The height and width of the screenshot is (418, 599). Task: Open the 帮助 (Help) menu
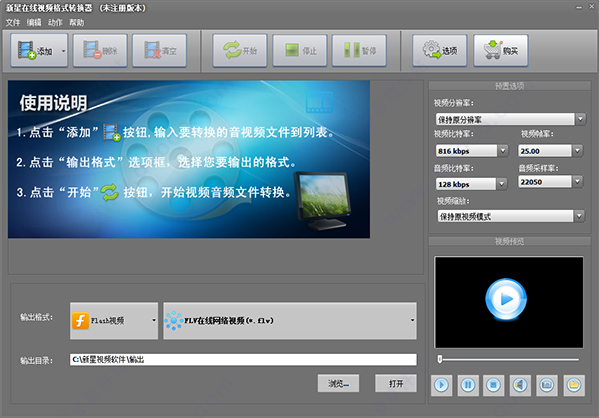tap(76, 23)
